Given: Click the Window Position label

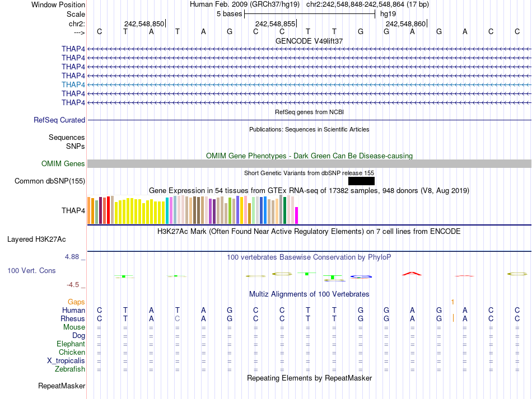Looking at the screenshot, I should coord(58,4).
